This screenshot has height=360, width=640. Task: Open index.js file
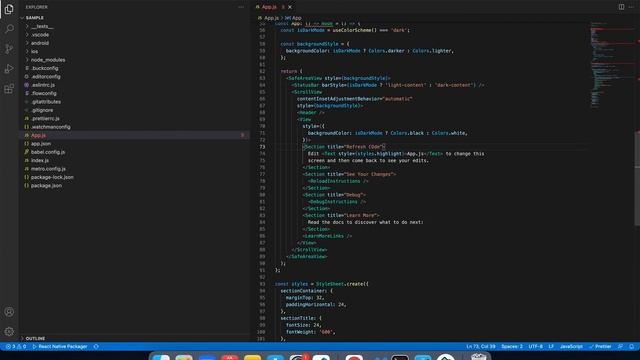(40, 160)
